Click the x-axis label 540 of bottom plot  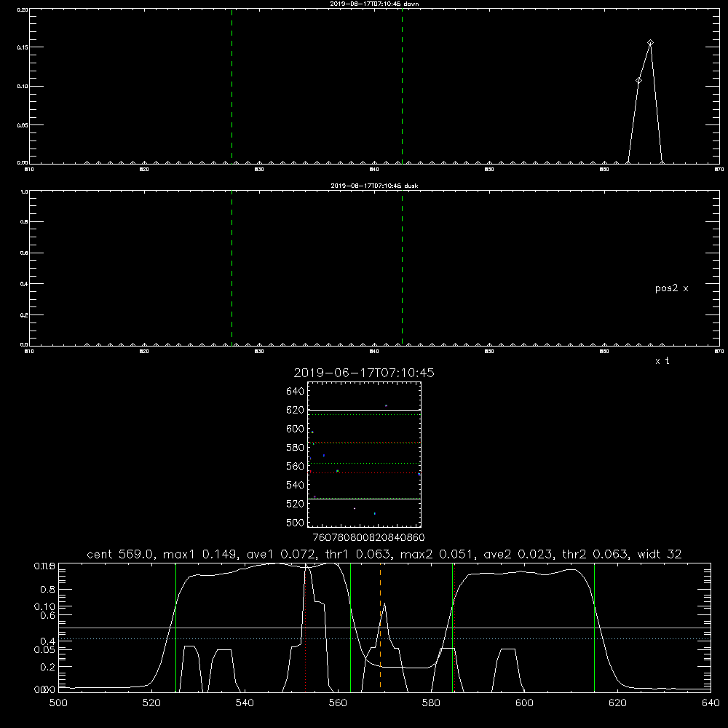245,703
